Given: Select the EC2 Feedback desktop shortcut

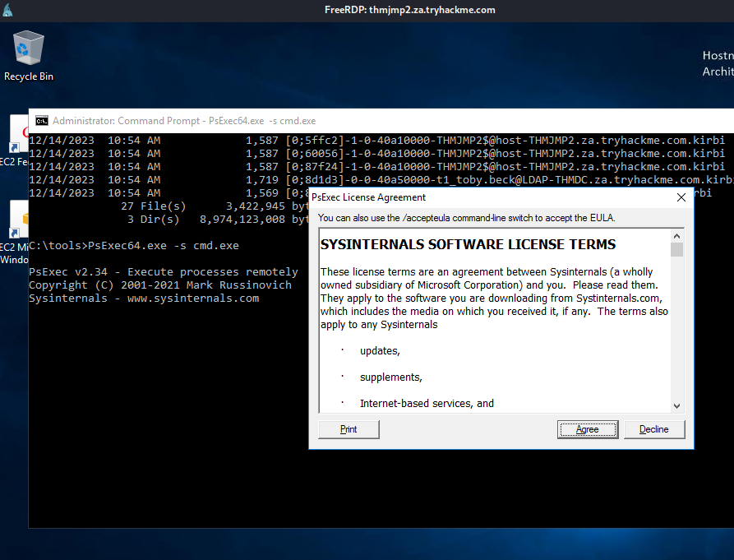Looking at the screenshot, I should coord(14,141).
